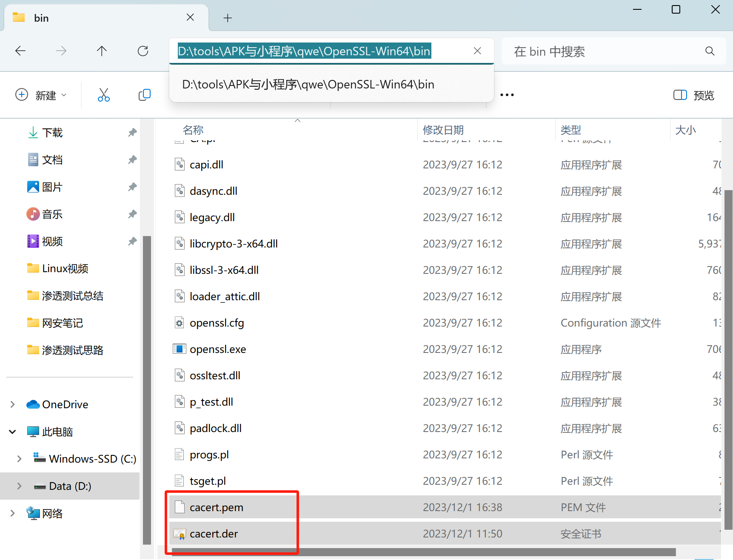
Task: Click the Cut scissors icon
Action: click(103, 95)
